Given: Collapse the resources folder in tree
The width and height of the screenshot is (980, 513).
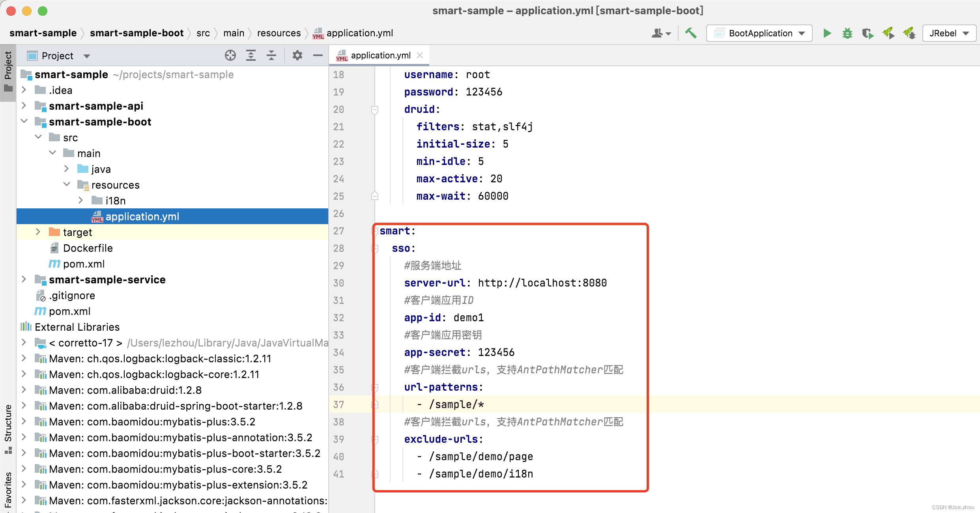Looking at the screenshot, I should [x=66, y=185].
